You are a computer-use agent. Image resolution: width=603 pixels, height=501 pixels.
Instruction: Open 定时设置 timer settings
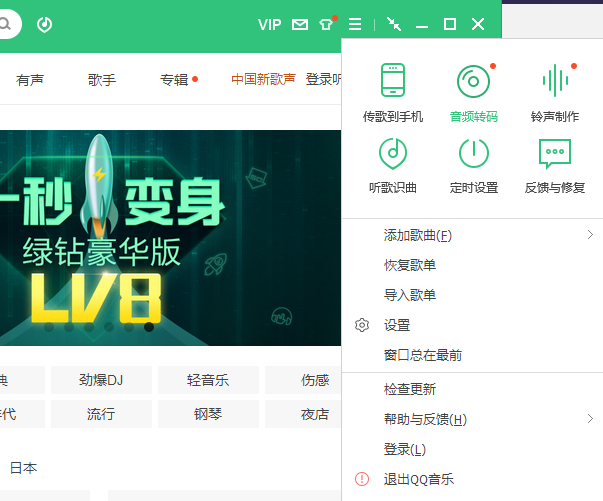point(473,166)
